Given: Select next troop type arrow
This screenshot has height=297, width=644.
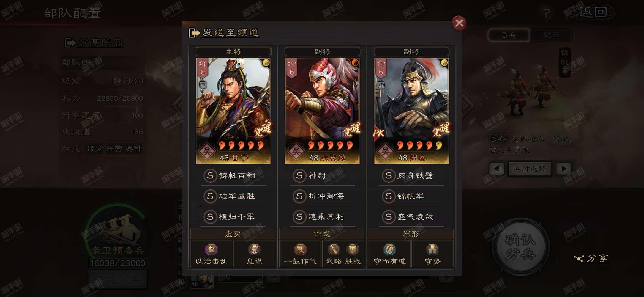Looking at the screenshot, I should pyautogui.click(x=564, y=169).
